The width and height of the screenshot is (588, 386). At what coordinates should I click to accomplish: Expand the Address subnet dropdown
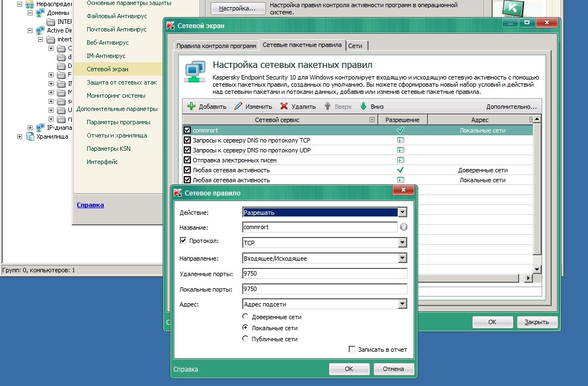[402, 304]
